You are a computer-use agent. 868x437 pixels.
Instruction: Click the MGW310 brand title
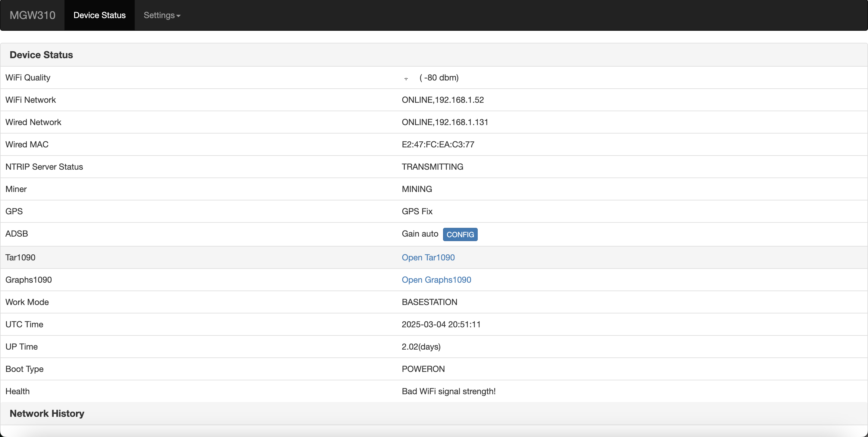[32, 15]
